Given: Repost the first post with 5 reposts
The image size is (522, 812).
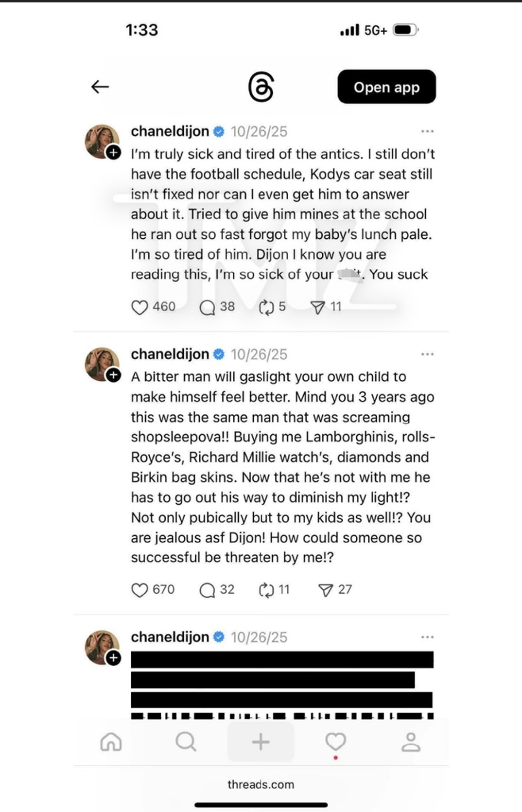Looking at the screenshot, I should (x=266, y=307).
